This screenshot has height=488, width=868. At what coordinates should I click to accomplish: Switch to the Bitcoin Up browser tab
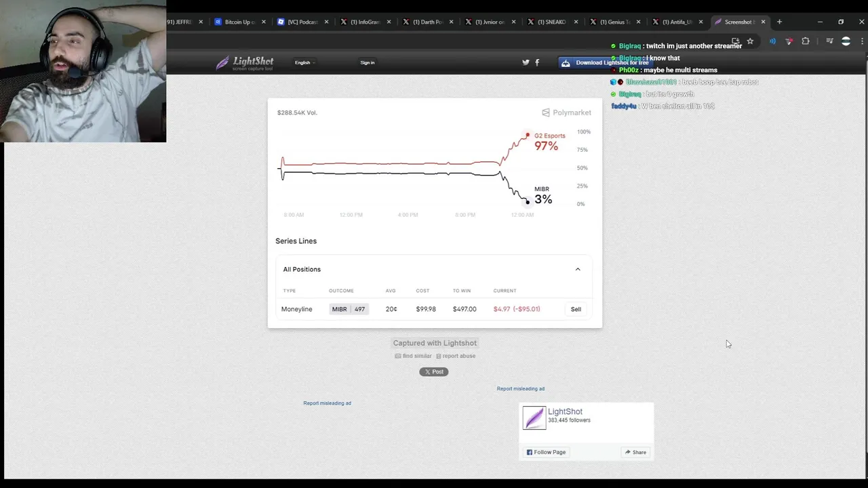tap(235, 22)
